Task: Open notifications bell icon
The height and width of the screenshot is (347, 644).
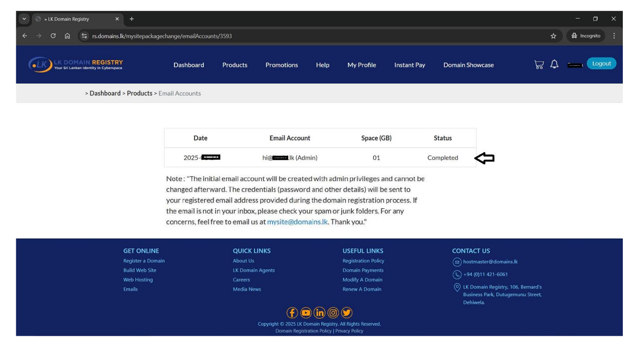Action: coord(554,64)
